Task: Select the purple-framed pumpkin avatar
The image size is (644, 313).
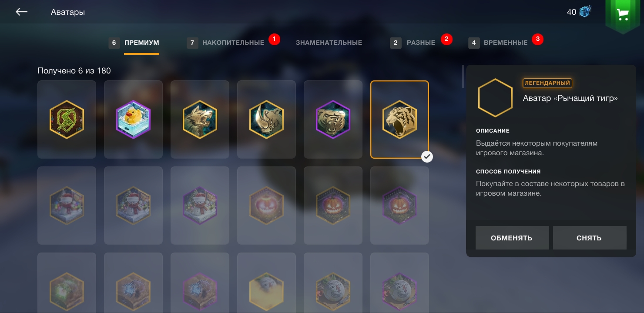Action: 399,206
